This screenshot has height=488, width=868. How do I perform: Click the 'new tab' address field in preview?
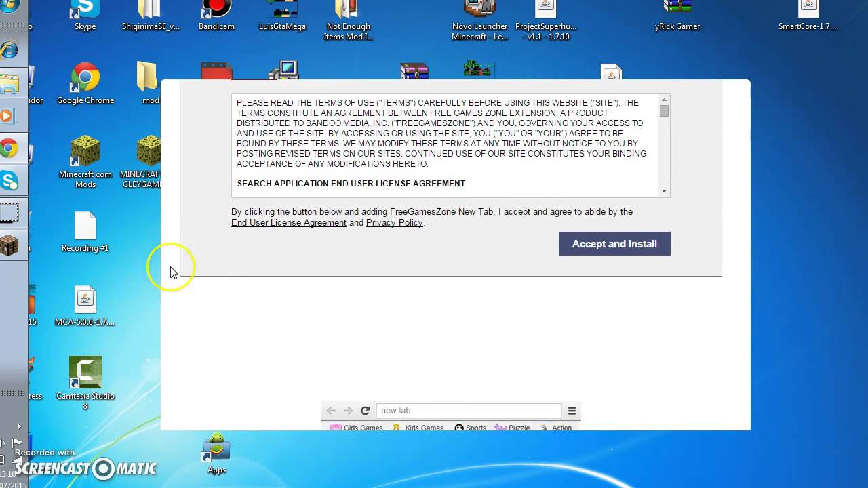469,411
